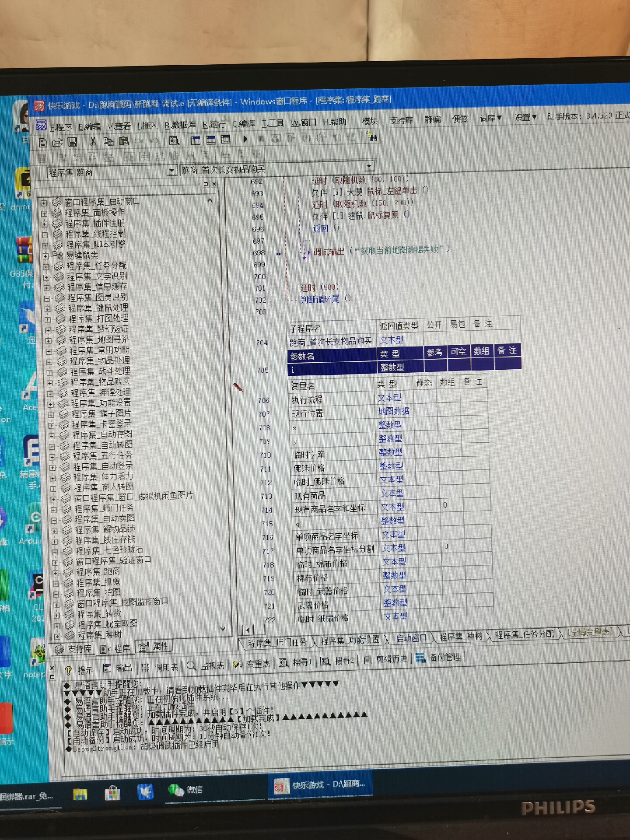This screenshot has width=630, height=840.
Task: Open File Explorer from the taskbar
Action: tap(80, 794)
